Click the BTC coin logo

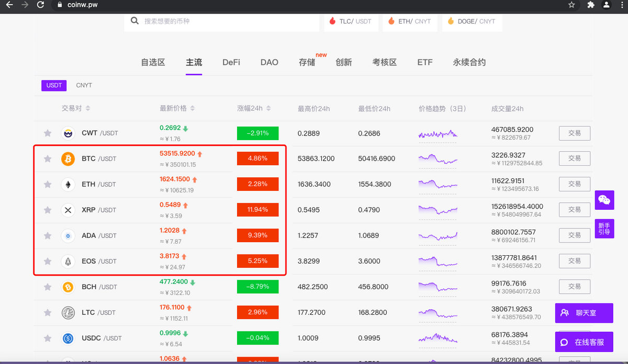(68, 158)
